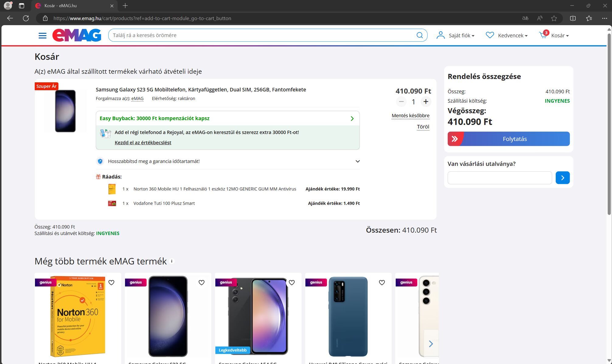
Task: Open the Kosár cart dropdown
Action: 554,36
